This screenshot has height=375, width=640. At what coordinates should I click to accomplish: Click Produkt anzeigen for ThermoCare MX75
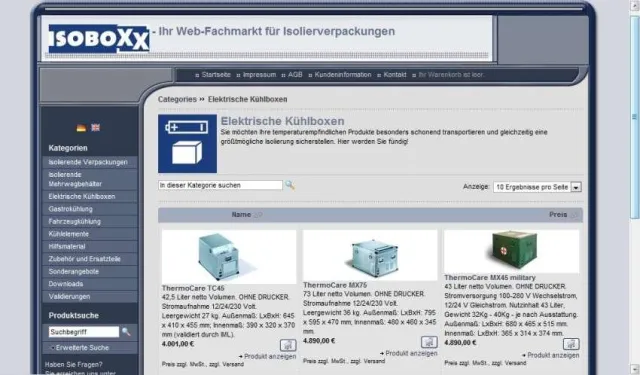point(411,353)
